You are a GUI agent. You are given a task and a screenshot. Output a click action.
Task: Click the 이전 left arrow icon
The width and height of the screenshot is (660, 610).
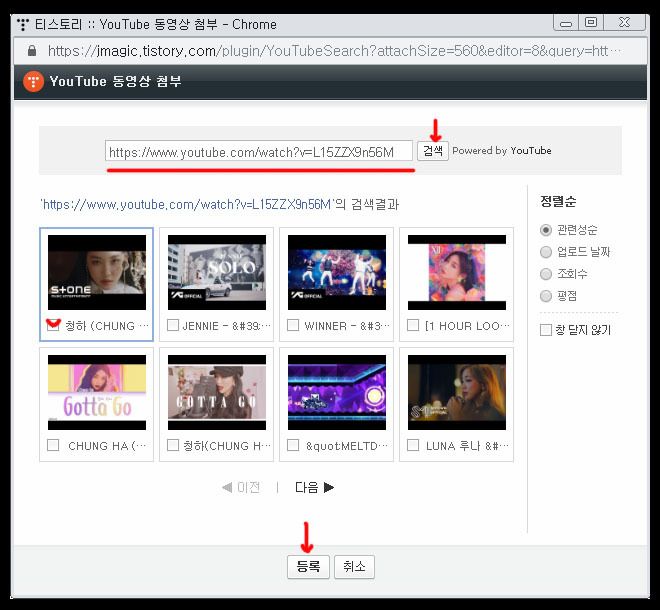(227, 487)
